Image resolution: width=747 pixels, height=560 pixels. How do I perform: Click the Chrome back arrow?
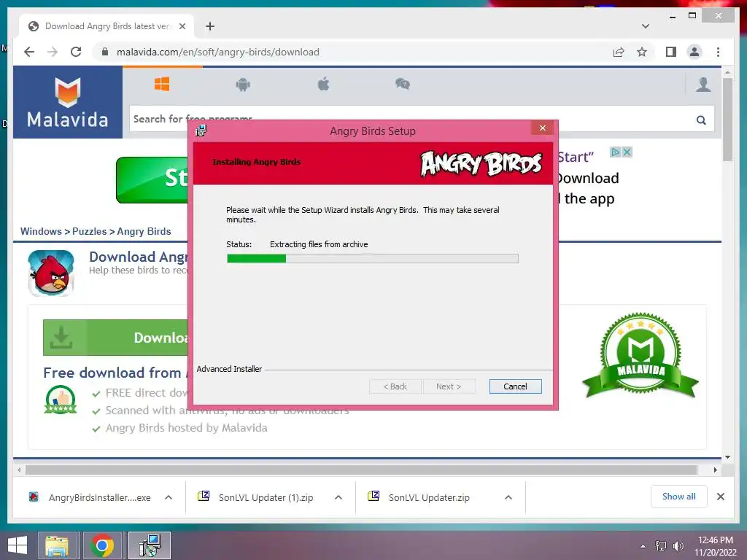(29, 52)
